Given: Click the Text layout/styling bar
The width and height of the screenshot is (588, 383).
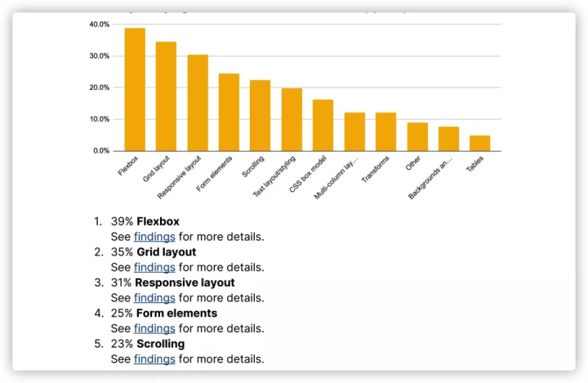Looking at the screenshot, I should click(292, 120).
